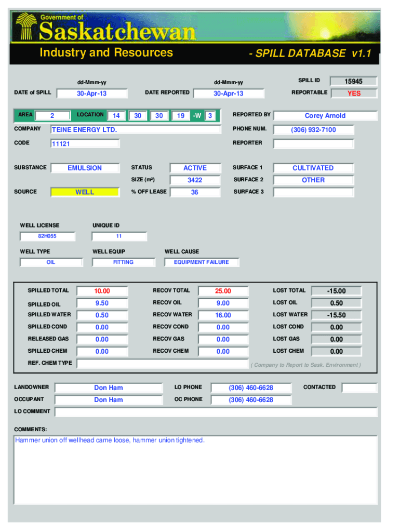Screen dimensions: 400x532
Task: Click the Spilled Total value 10.00
Action: click(102, 291)
